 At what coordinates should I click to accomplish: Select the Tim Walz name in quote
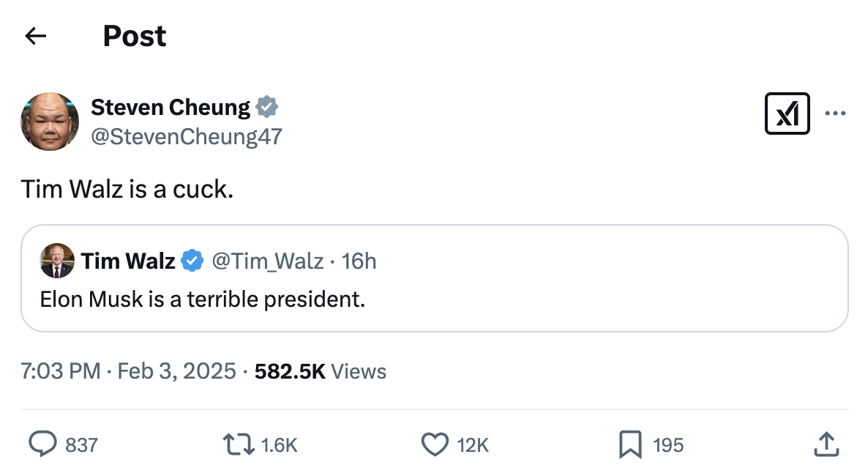128,261
